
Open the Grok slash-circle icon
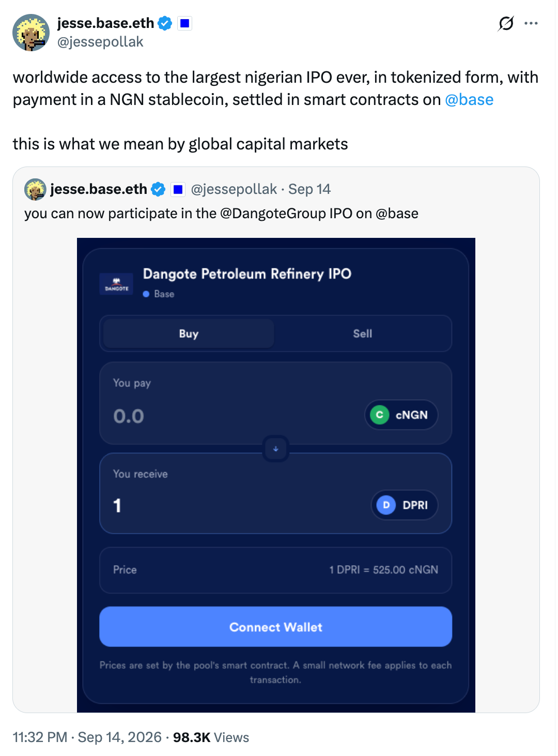(506, 23)
